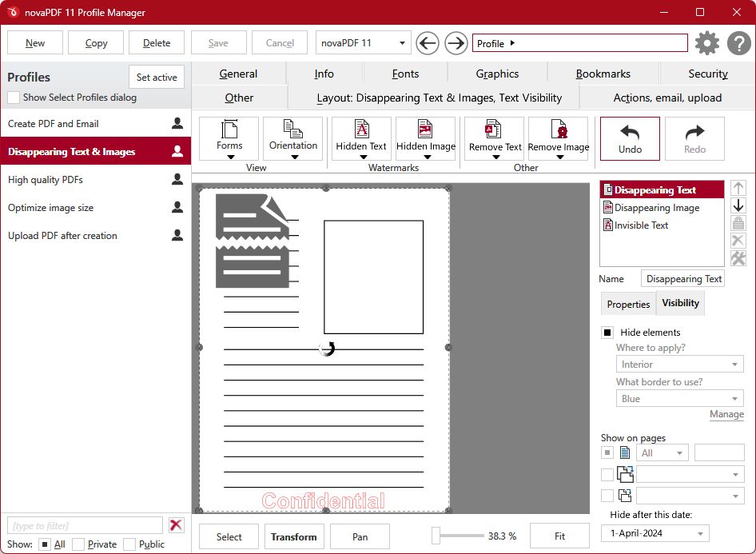Image resolution: width=756 pixels, height=554 pixels.
Task: Expand the Profile breadcrumb arrow
Action: 512,43
